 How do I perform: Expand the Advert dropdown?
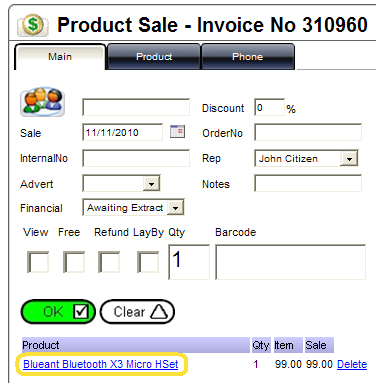coord(121,183)
